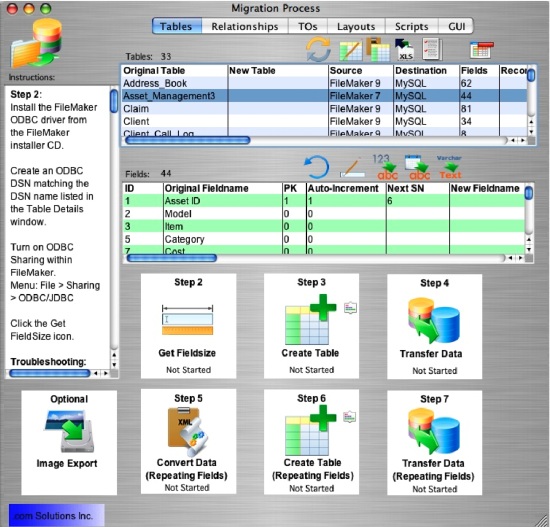The width and height of the screenshot is (550, 527).
Task: Click the blue undo arrow above fields
Action: (x=316, y=167)
